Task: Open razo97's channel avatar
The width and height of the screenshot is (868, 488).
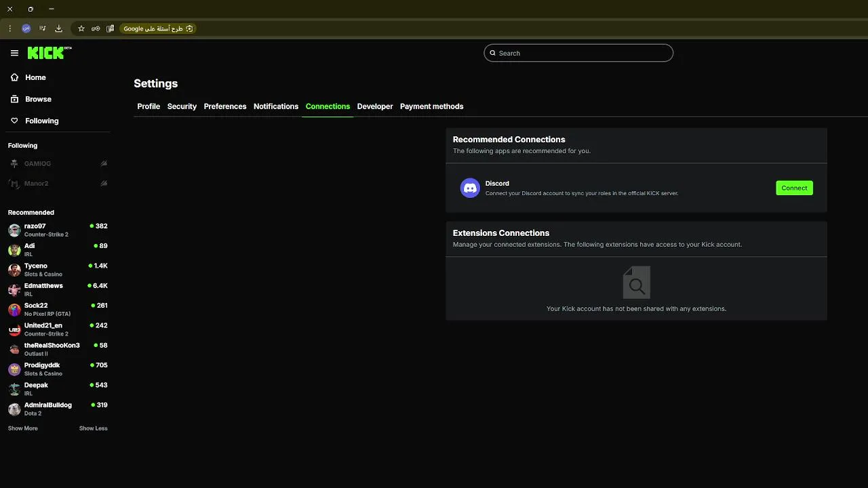Action: click(14, 230)
